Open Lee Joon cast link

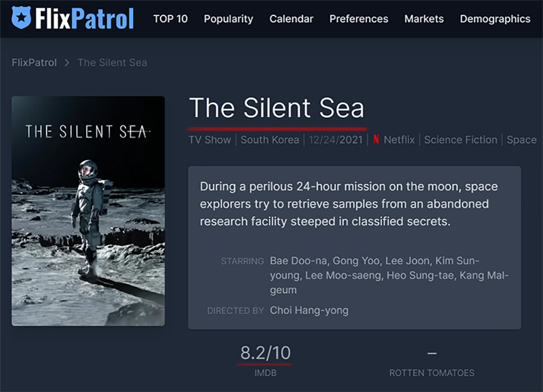tap(407, 261)
